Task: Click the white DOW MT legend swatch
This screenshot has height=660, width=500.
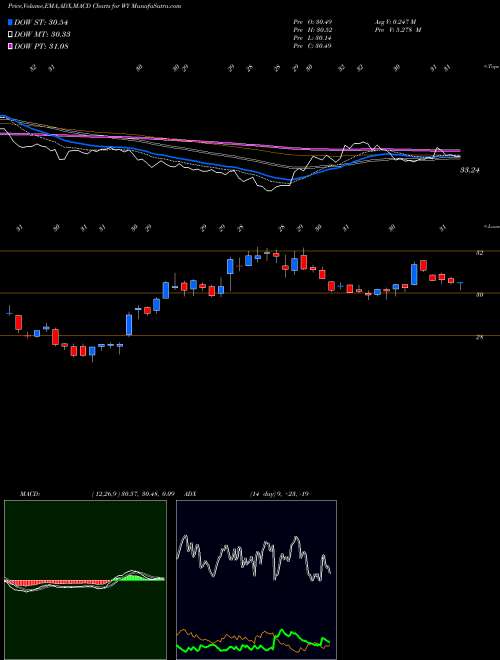Action: click(x=10, y=35)
